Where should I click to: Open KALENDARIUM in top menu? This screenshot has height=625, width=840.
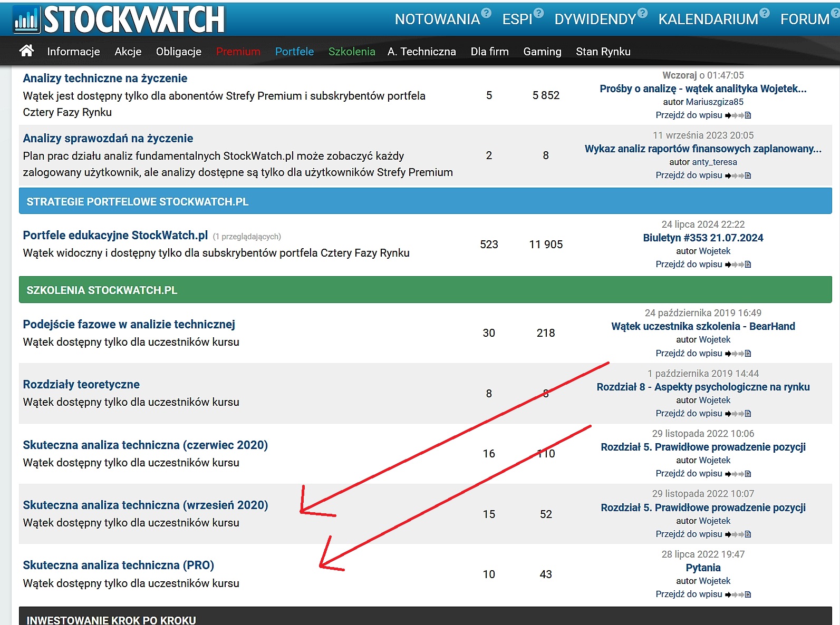click(708, 19)
